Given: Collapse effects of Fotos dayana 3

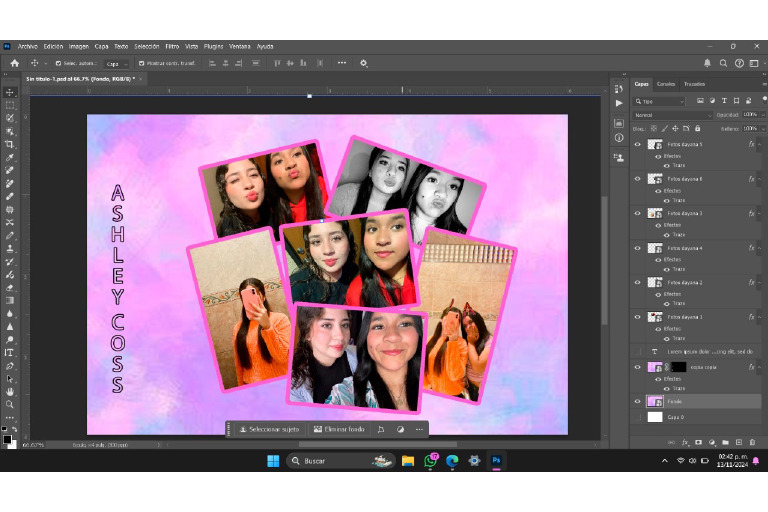Looking at the screenshot, I should pyautogui.click(x=760, y=213).
